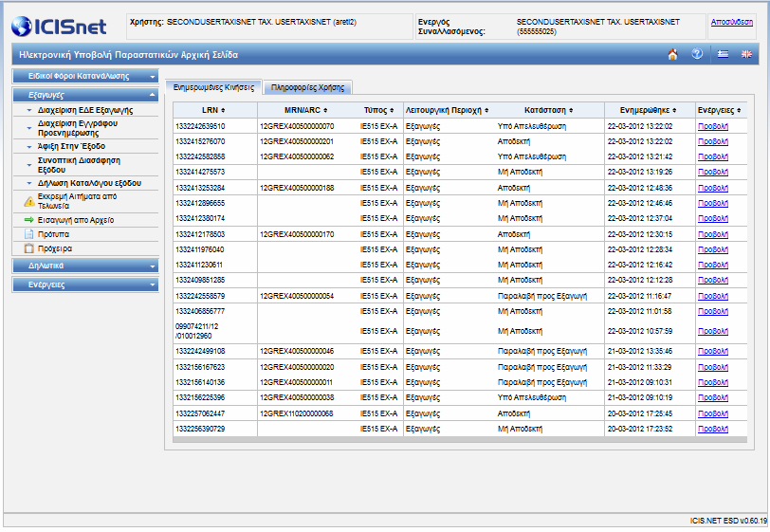
Task: Select the Ενημερωμένες Κινήσεις tab
Action: tap(213, 87)
